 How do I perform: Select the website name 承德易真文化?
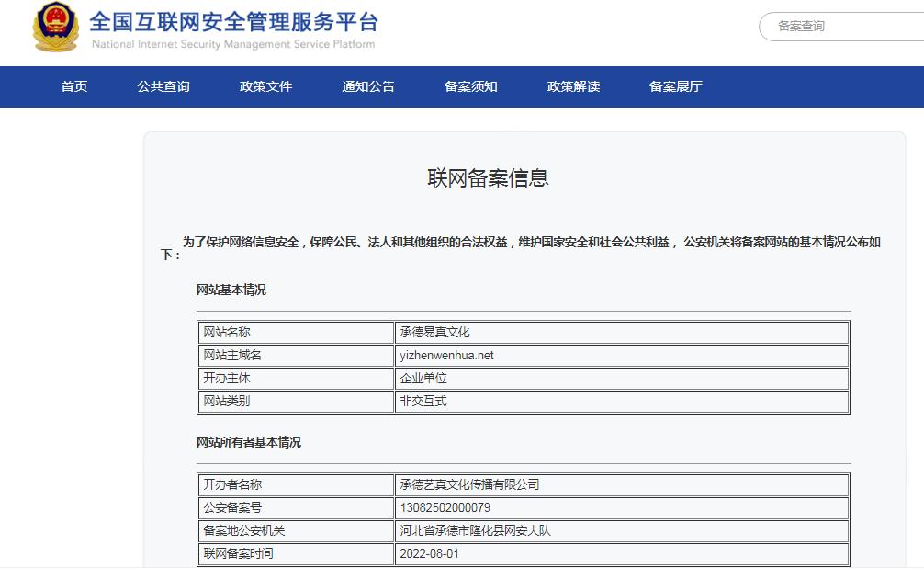(434, 332)
